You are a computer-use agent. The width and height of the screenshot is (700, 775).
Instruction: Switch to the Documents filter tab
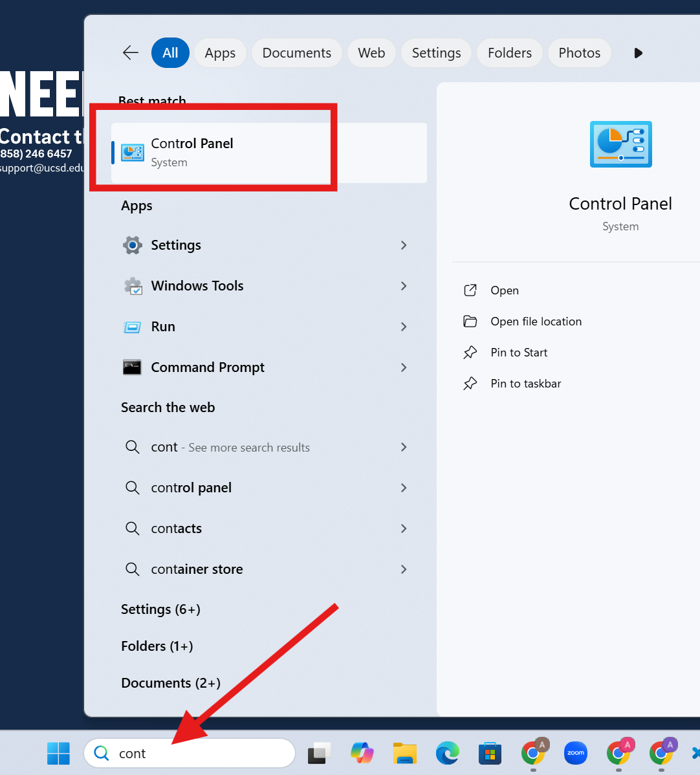[296, 53]
